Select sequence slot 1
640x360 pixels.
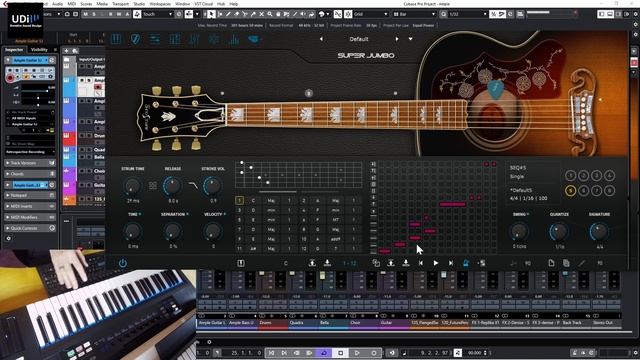click(x=570, y=176)
